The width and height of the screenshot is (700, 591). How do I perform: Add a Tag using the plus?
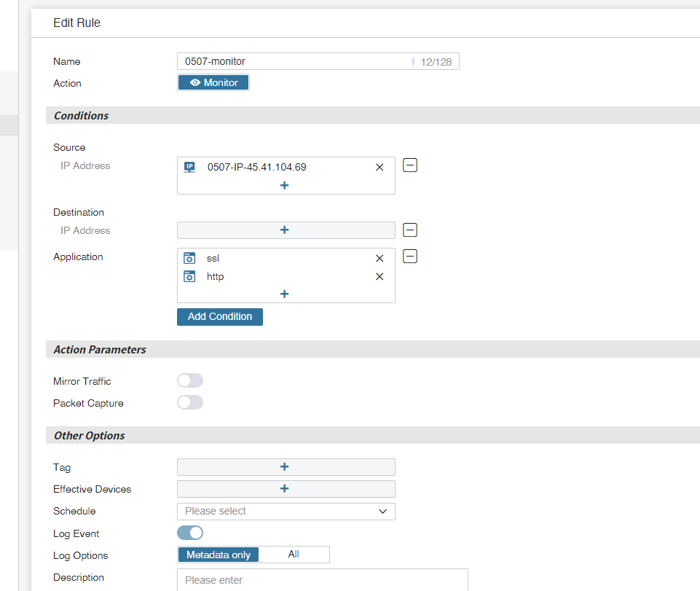(285, 467)
